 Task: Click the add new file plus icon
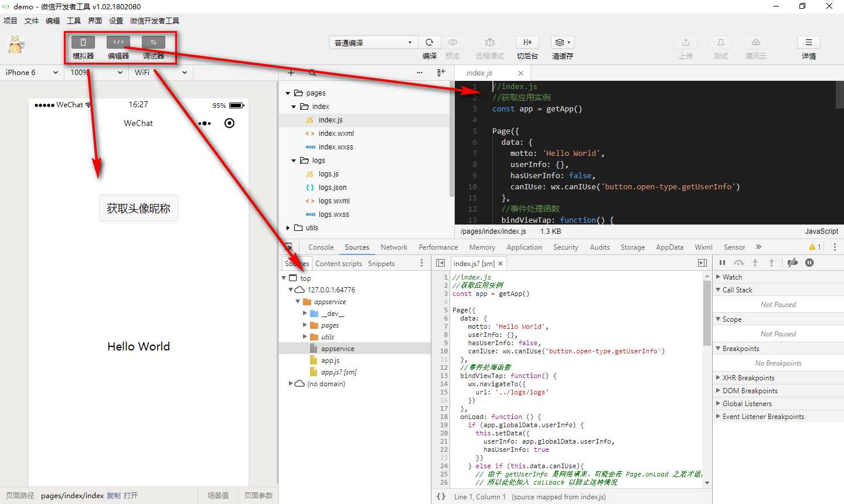pos(291,73)
